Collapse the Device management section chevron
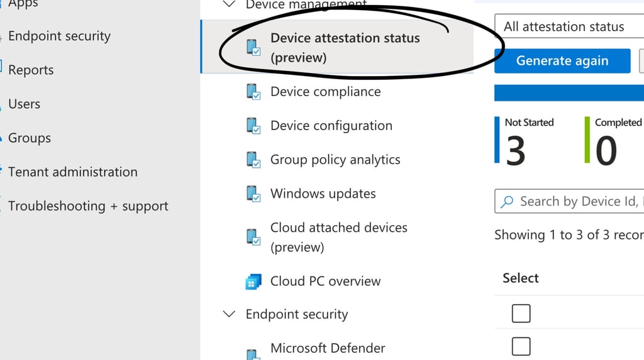 230,4
